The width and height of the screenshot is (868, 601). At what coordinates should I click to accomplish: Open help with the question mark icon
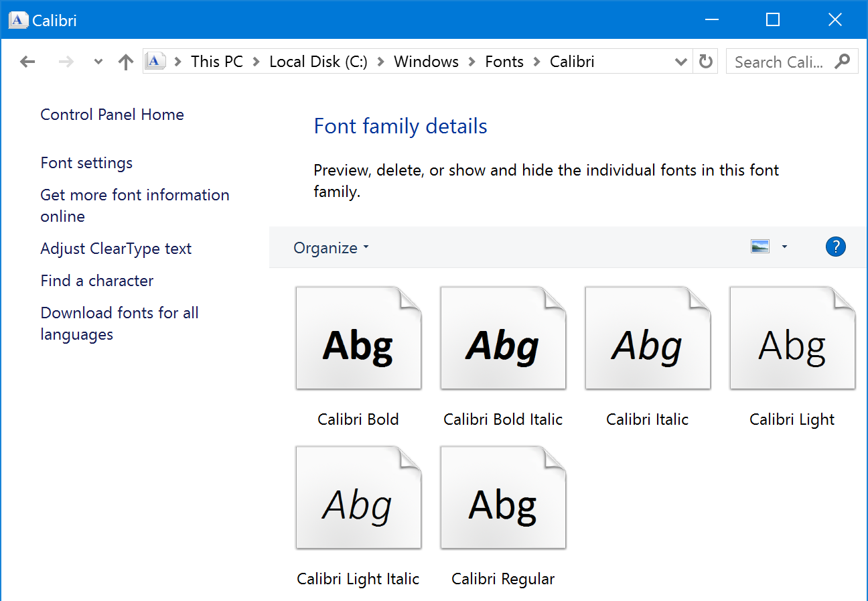pos(836,247)
